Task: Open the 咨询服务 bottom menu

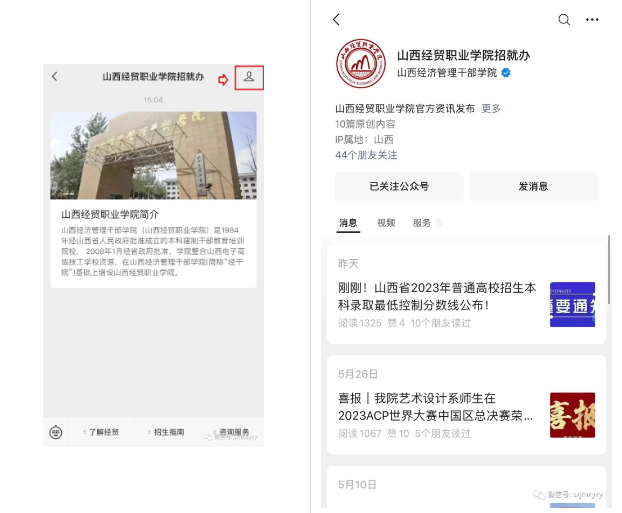Action: point(231,432)
